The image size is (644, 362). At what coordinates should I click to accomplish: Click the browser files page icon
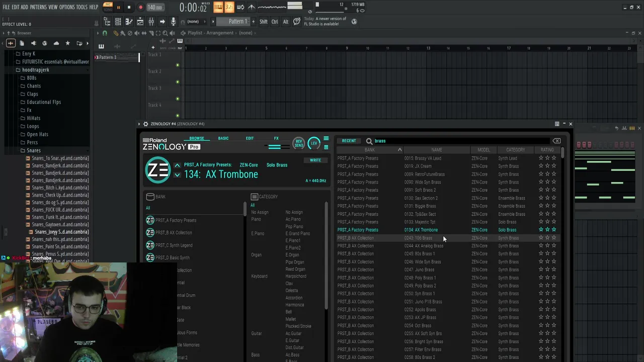coord(22,43)
